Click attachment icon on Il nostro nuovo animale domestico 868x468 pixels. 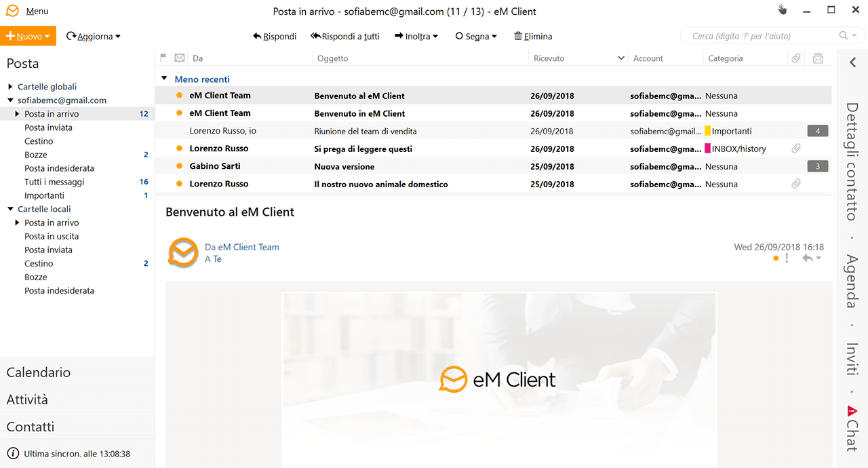click(x=796, y=184)
